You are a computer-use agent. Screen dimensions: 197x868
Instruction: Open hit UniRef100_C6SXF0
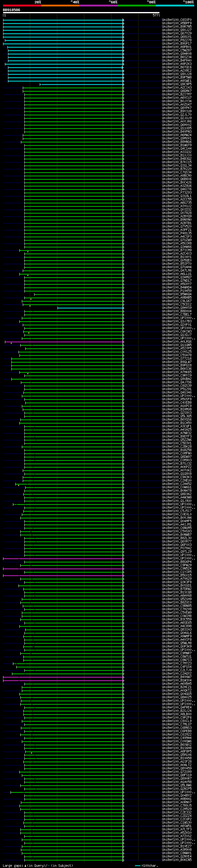(177, 20)
